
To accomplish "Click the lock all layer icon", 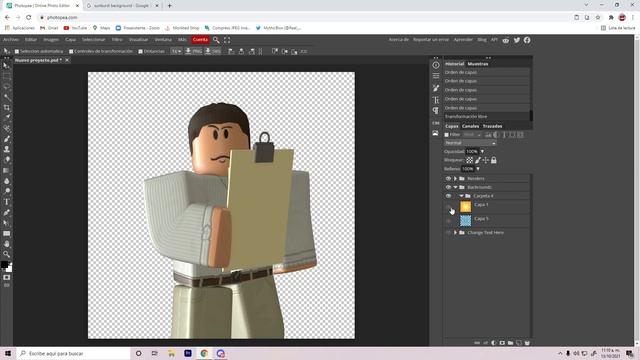I will [x=493, y=160].
